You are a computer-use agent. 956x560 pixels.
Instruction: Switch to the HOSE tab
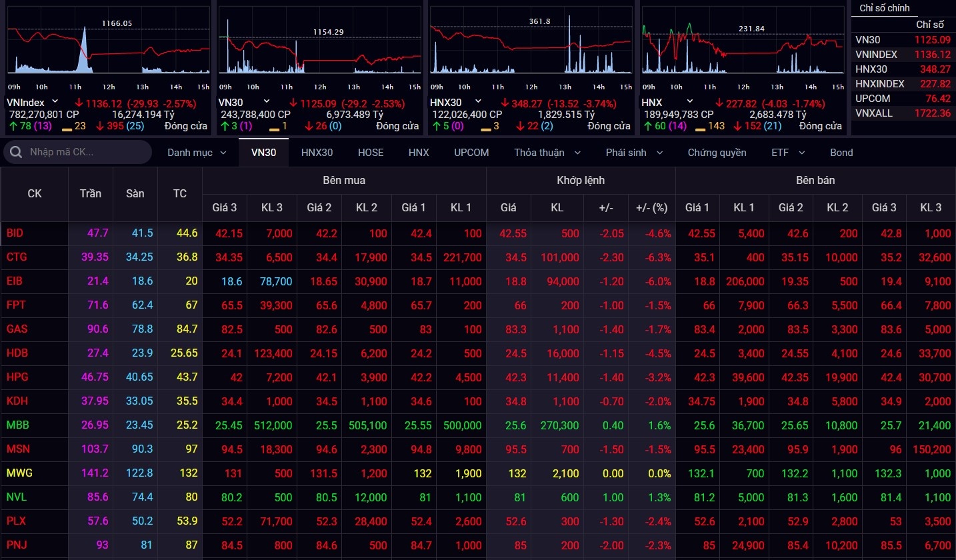pos(371,153)
